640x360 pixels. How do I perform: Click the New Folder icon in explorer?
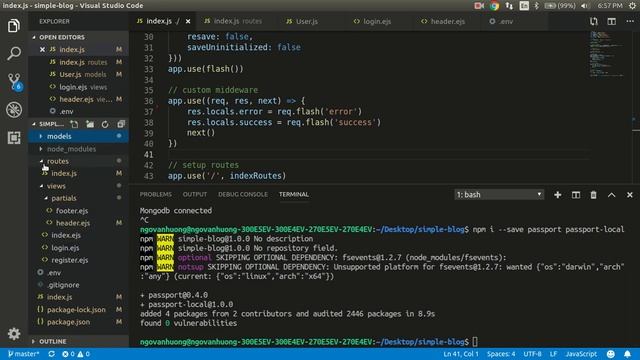coord(90,124)
